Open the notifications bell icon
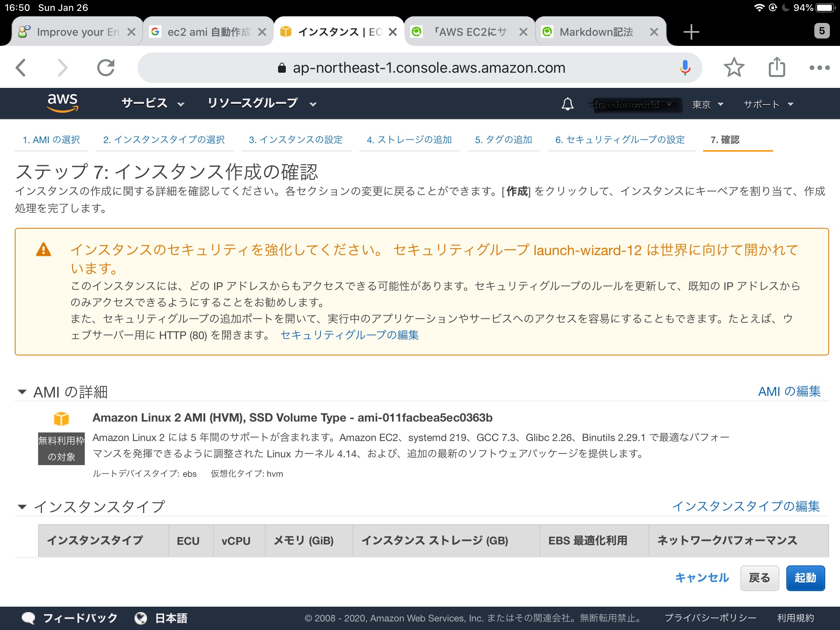 point(567,104)
